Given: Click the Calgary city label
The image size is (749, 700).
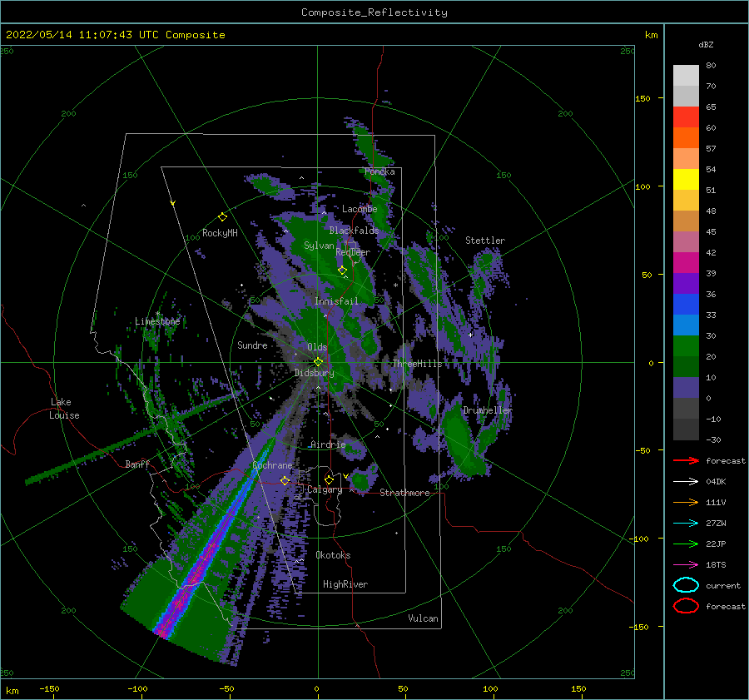Looking at the screenshot, I should [x=325, y=489].
